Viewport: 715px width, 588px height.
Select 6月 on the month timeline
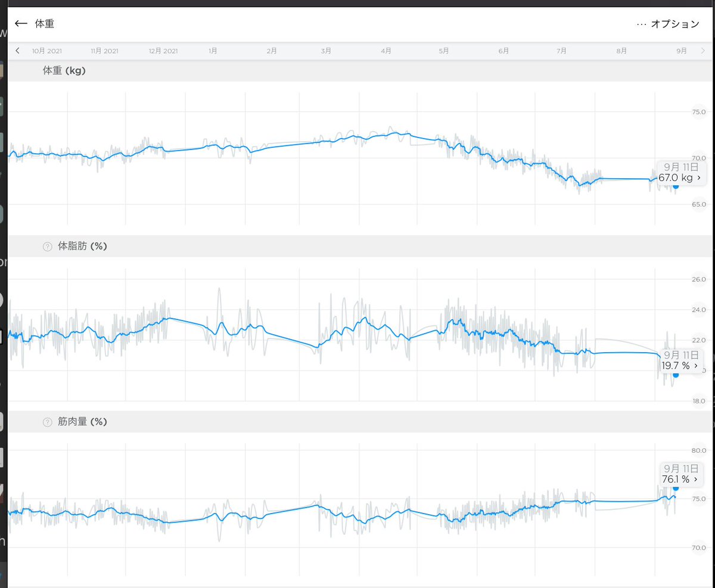tap(503, 51)
